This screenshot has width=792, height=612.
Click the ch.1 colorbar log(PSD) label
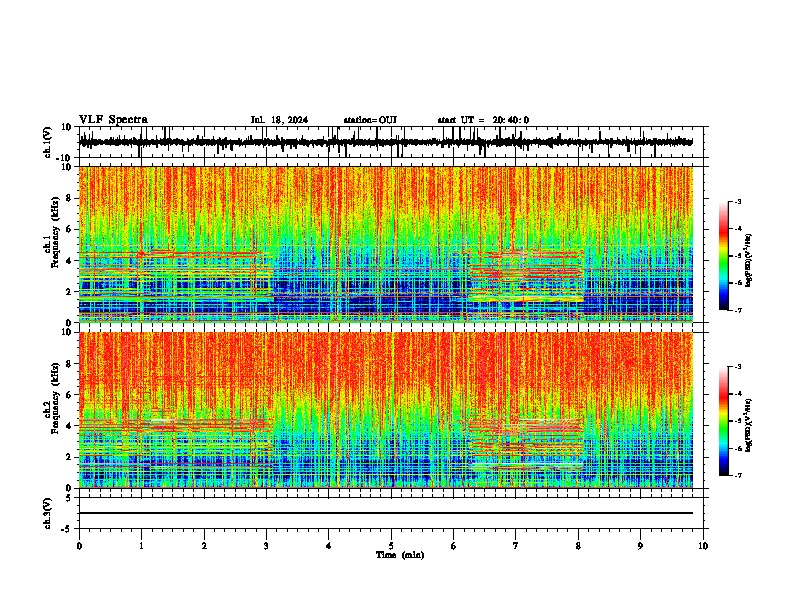coord(748,261)
